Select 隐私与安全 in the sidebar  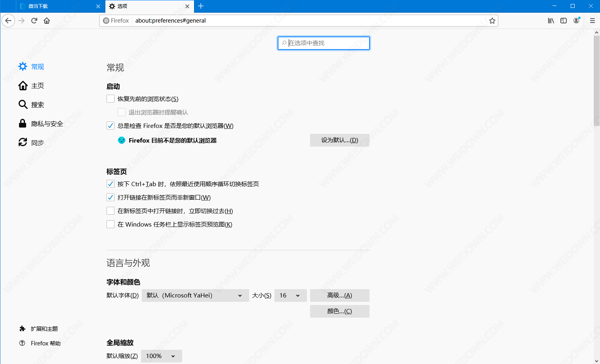point(47,124)
